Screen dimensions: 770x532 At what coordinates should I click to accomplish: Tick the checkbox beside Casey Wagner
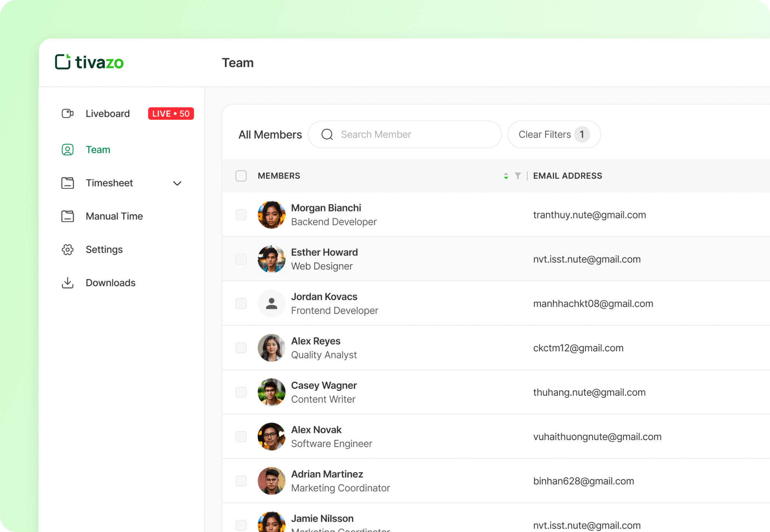pyautogui.click(x=241, y=392)
